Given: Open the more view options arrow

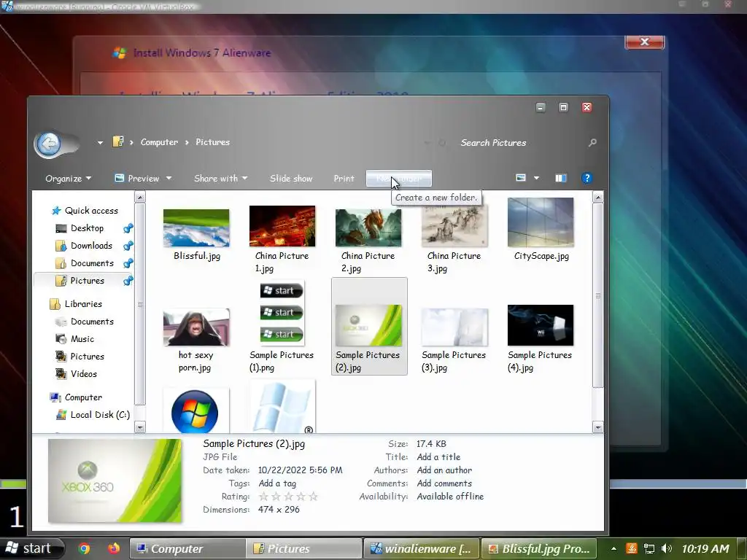Looking at the screenshot, I should tap(536, 178).
